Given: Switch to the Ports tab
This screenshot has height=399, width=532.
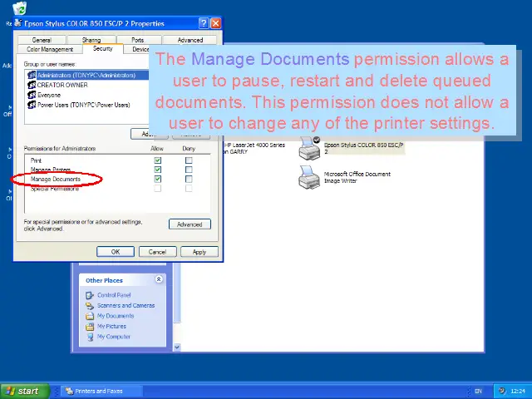Looking at the screenshot, I should 138,40.
